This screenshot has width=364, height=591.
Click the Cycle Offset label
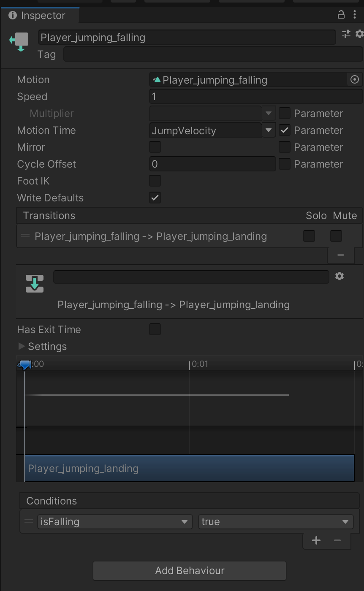tap(46, 164)
